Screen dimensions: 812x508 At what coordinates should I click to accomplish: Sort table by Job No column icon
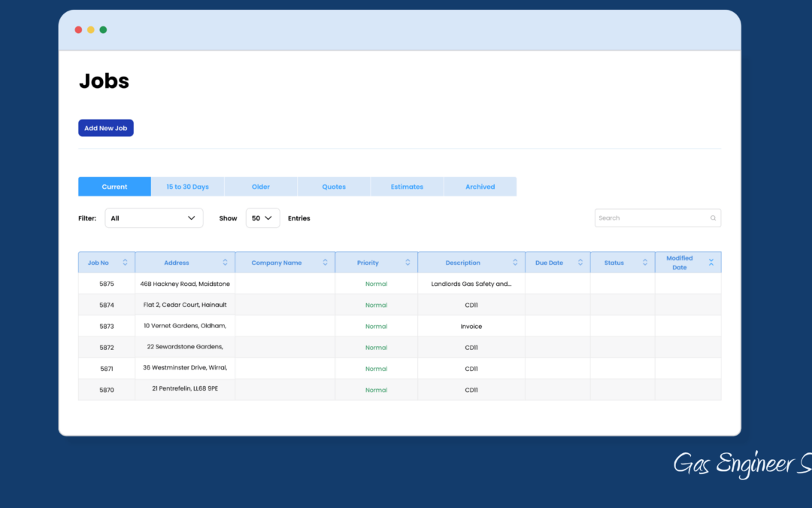[x=125, y=263]
